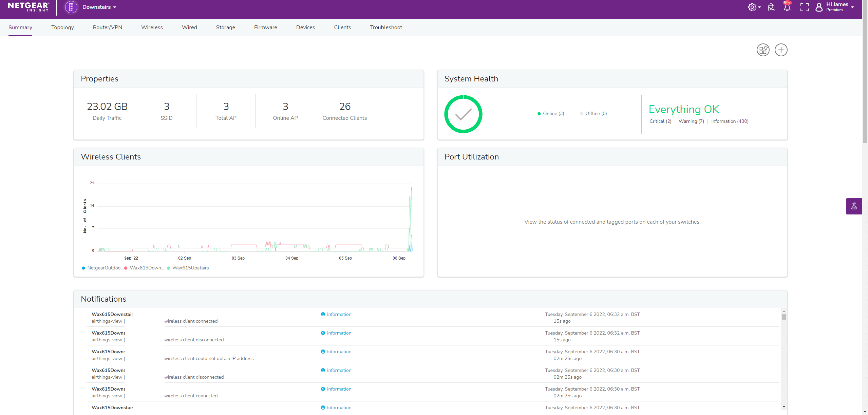Click the add widget plus icon

(781, 50)
